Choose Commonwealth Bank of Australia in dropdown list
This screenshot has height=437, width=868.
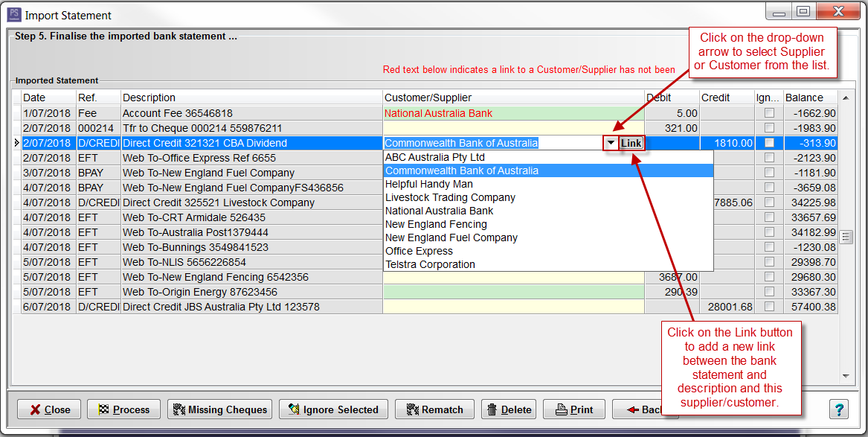[548, 170]
